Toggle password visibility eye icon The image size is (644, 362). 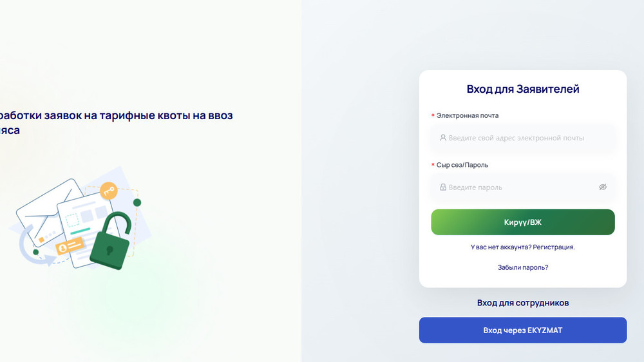[603, 187]
